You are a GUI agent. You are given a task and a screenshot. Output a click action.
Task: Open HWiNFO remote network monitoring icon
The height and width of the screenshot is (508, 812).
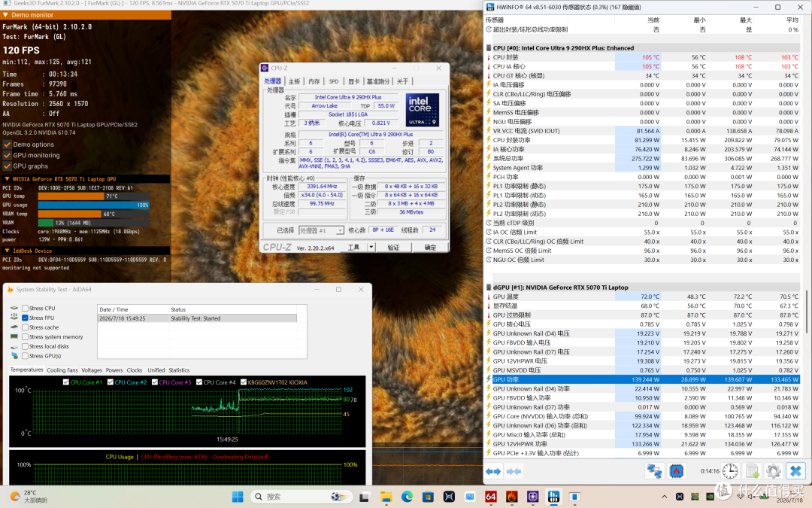click(655, 471)
